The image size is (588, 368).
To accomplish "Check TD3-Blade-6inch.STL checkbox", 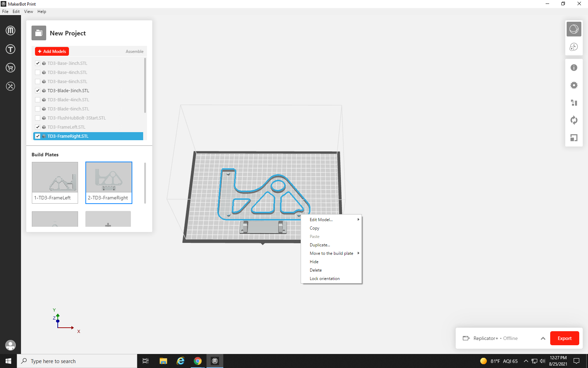I will coord(37,109).
